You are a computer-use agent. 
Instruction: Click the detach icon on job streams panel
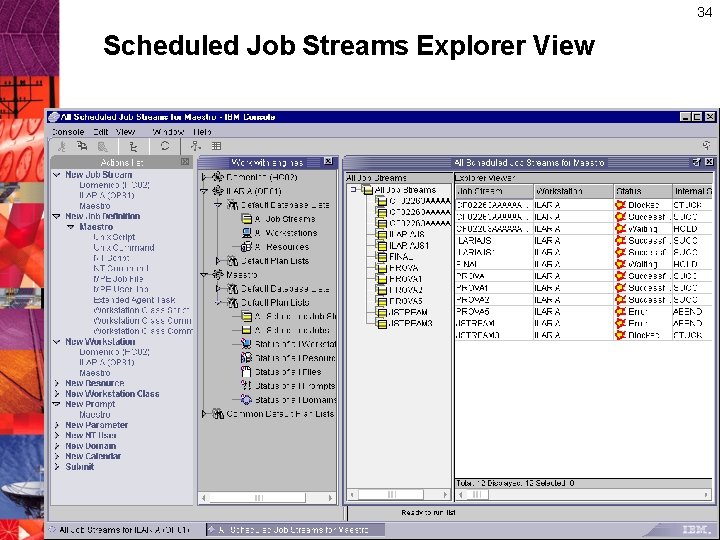(x=697, y=162)
